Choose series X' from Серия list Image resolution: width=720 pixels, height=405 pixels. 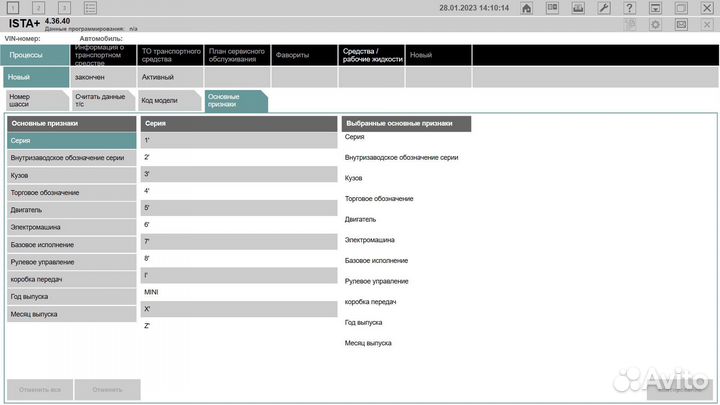coord(238,309)
